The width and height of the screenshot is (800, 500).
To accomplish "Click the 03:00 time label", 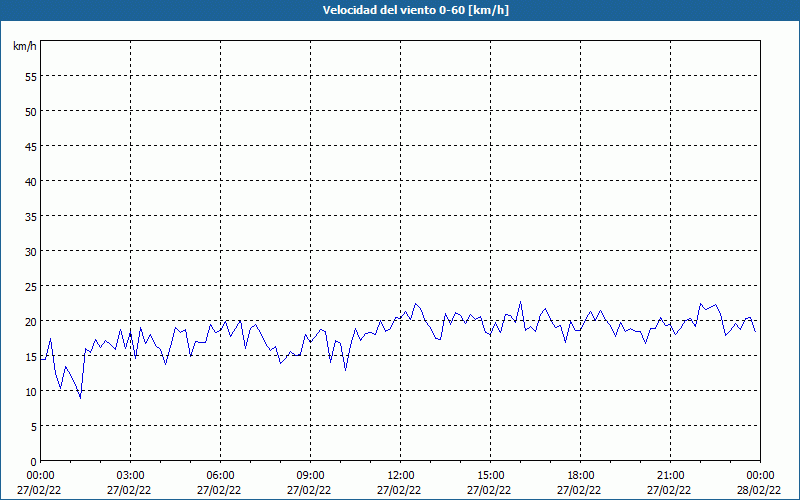I will [x=131, y=476].
